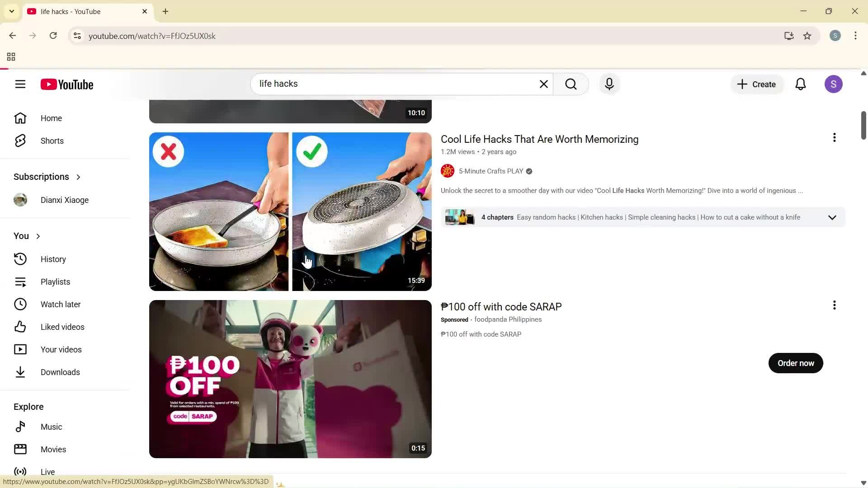Visit the 5-Minute Crafts PLAY channel

(491, 171)
